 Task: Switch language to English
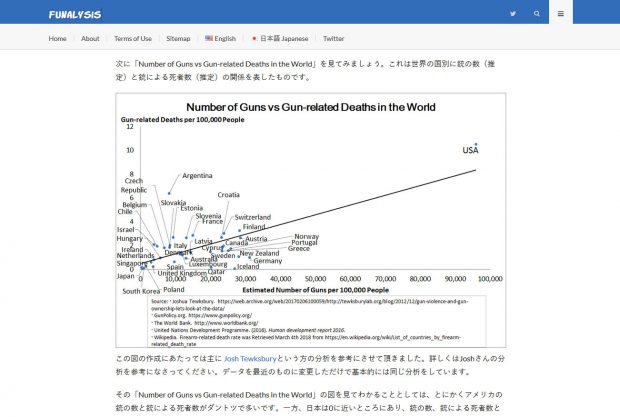pyautogui.click(x=225, y=38)
